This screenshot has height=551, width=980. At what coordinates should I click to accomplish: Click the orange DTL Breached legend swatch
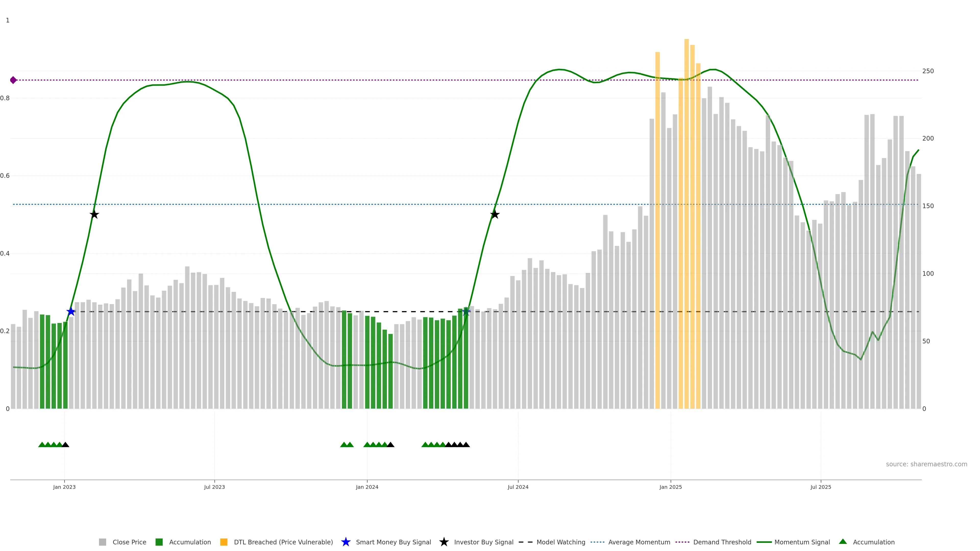click(224, 542)
